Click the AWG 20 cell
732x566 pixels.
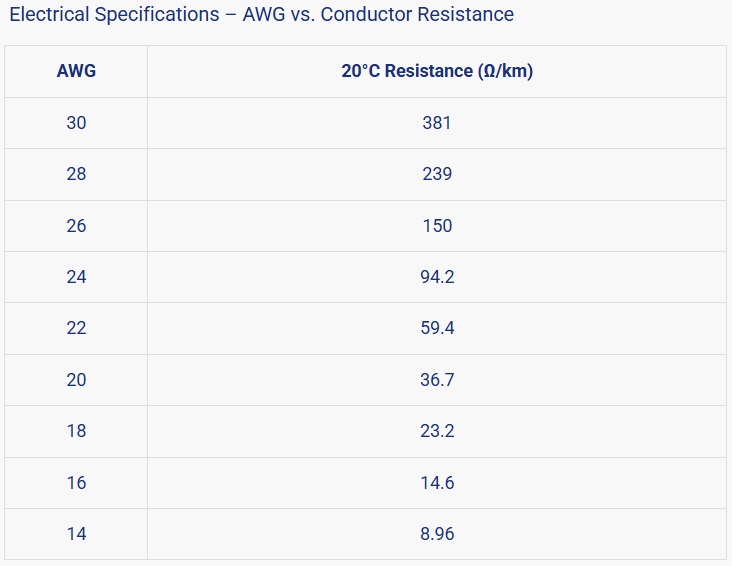click(76, 380)
